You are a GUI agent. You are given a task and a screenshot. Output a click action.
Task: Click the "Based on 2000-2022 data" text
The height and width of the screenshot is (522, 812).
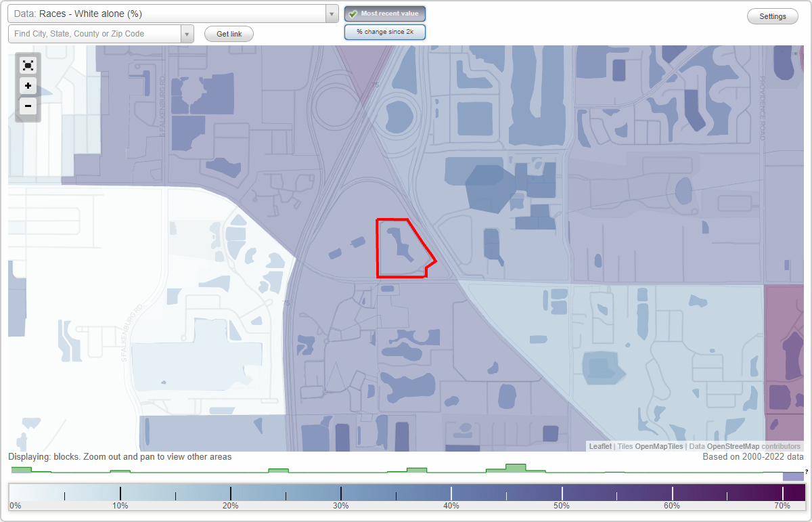pos(754,457)
